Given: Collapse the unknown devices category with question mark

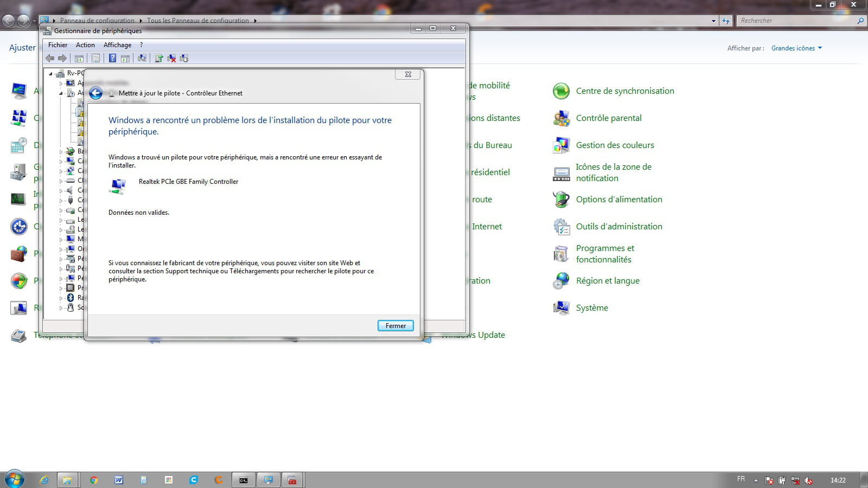Looking at the screenshot, I should point(61,93).
